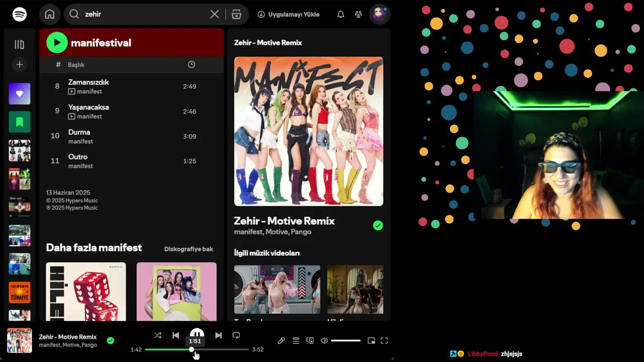The image size is (644, 362).
Task: Select track 11 Outro
Action: 131,161
